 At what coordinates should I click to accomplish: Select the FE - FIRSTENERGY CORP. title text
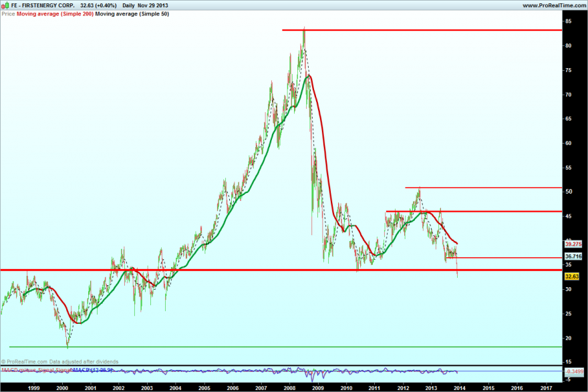(43, 5)
